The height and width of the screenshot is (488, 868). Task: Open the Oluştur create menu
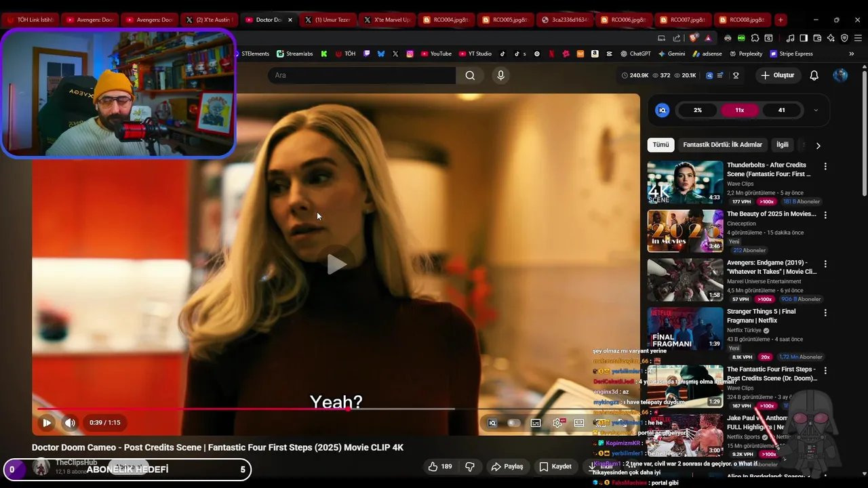click(x=777, y=75)
